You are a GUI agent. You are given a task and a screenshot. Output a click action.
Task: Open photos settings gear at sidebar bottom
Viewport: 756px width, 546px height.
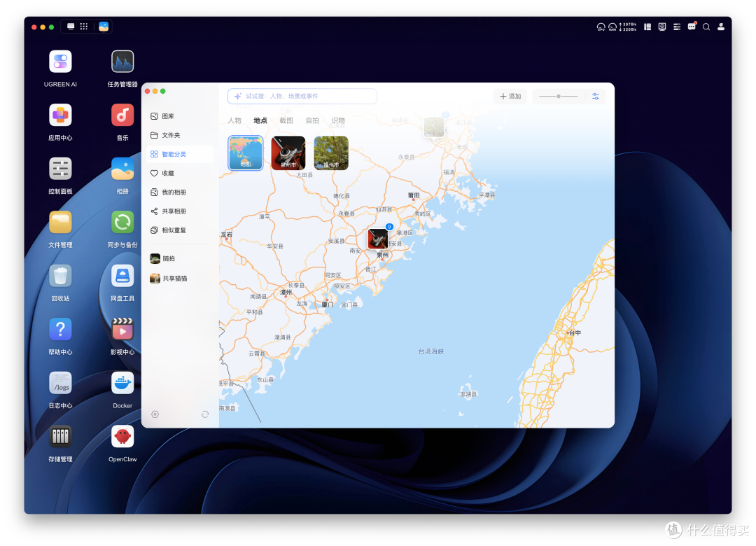155,414
